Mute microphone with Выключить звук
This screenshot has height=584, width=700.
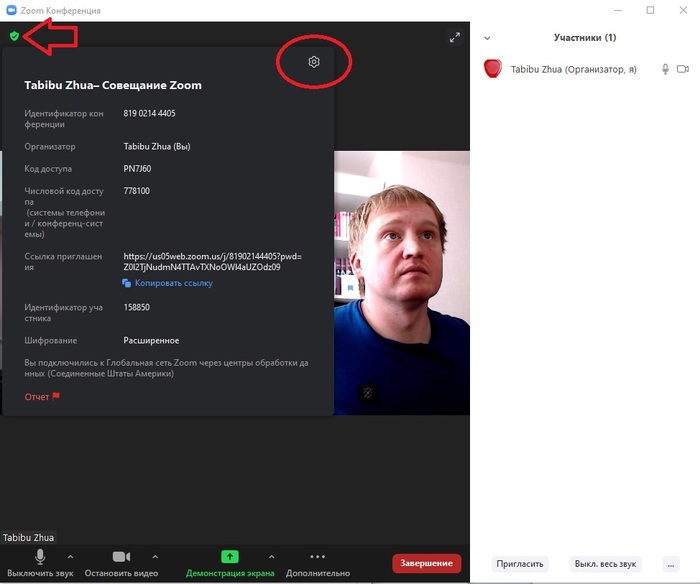tap(40, 557)
